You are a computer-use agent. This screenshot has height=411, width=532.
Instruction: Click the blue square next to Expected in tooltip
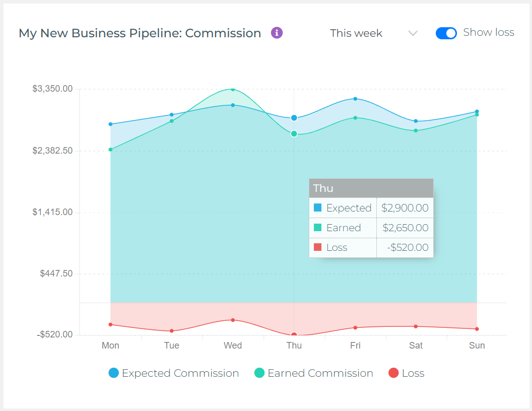pyautogui.click(x=317, y=208)
